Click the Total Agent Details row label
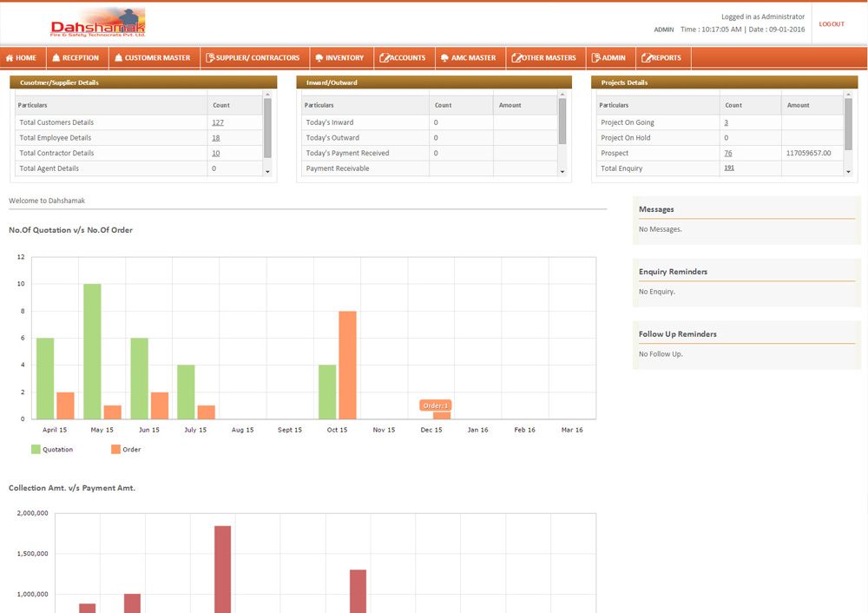868x613 pixels. [49, 168]
